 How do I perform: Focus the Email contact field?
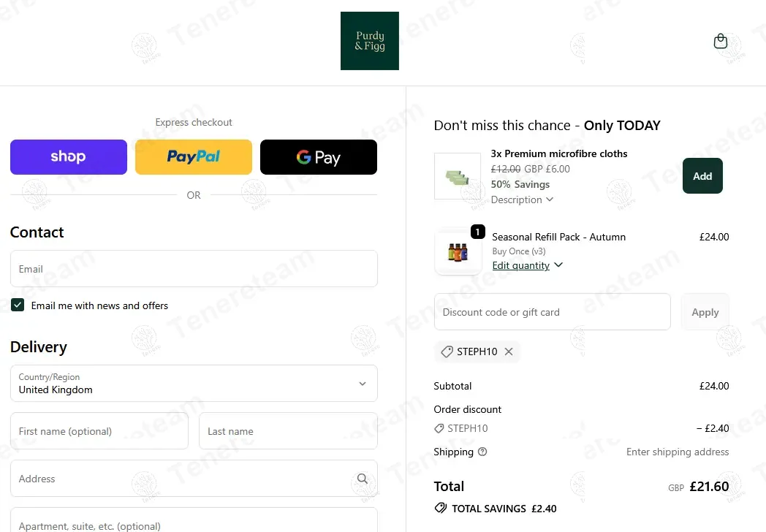point(194,269)
